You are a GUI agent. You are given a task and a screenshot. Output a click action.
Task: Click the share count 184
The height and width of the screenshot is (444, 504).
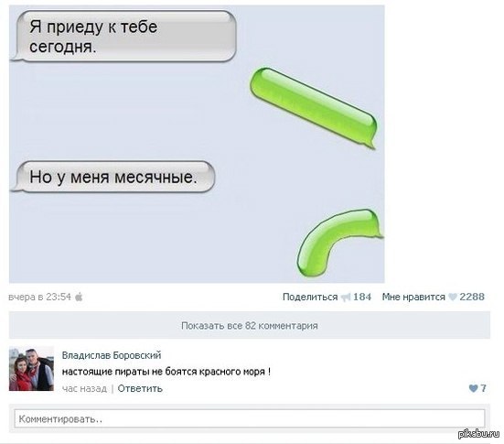(362, 297)
